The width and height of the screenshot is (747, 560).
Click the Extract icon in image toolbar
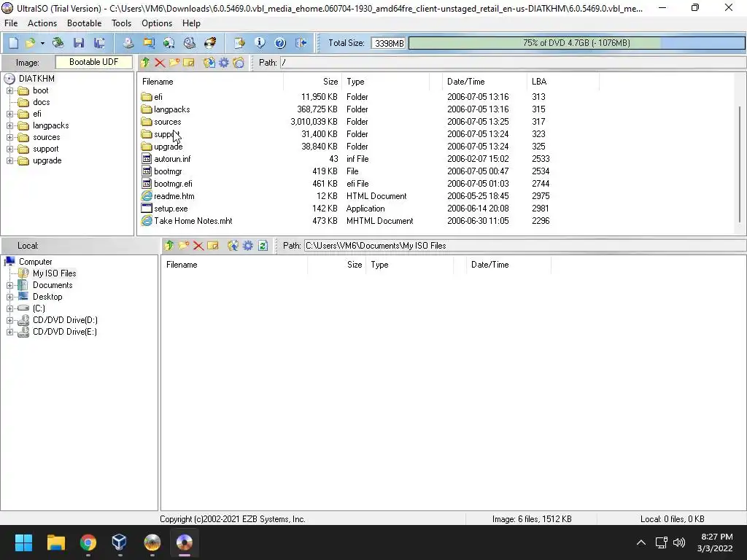click(209, 63)
